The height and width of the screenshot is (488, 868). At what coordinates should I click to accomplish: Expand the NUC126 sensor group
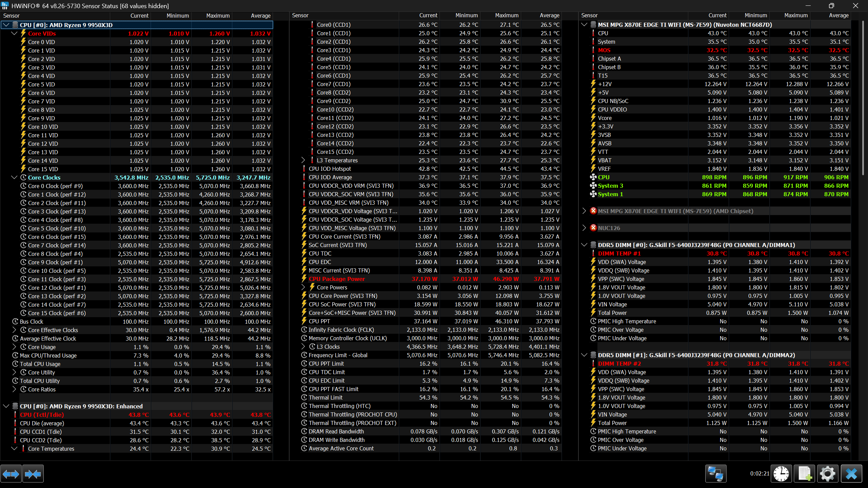point(584,228)
